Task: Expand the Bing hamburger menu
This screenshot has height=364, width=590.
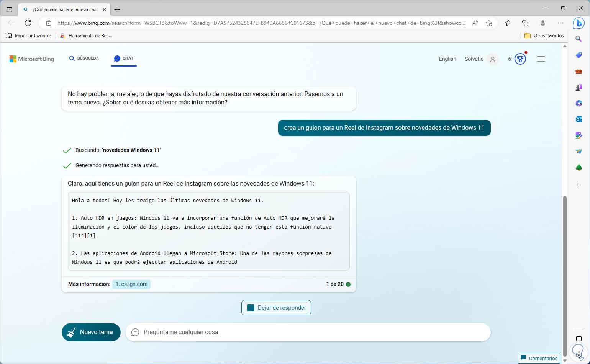Action: click(x=541, y=59)
